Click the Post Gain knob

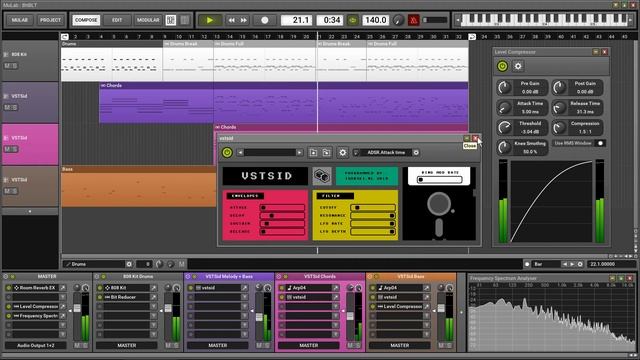point(559,87)
